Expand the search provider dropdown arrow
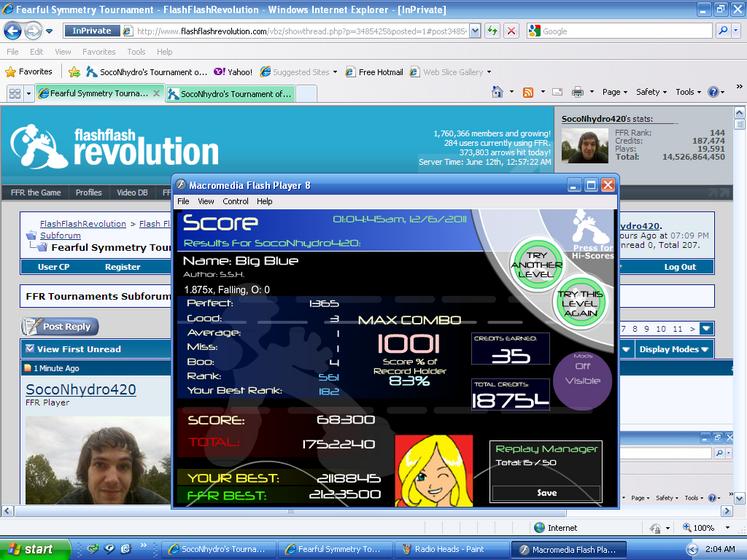 click(736, 31)
